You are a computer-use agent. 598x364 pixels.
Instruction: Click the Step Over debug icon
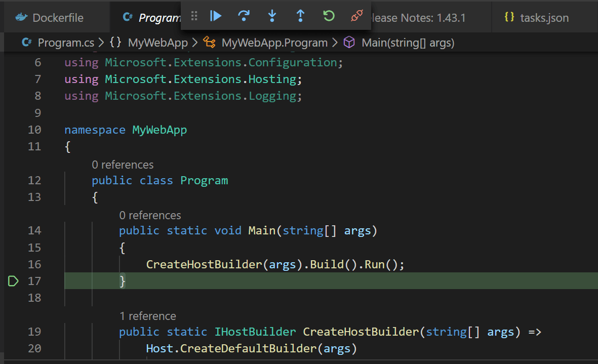(244, 16)
